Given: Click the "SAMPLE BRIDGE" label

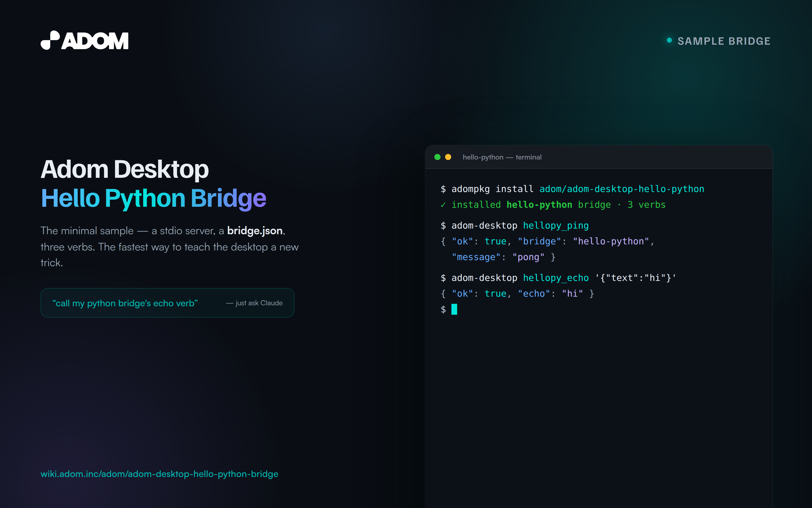Looking at the screenshot, I should [x=724, y=41].
